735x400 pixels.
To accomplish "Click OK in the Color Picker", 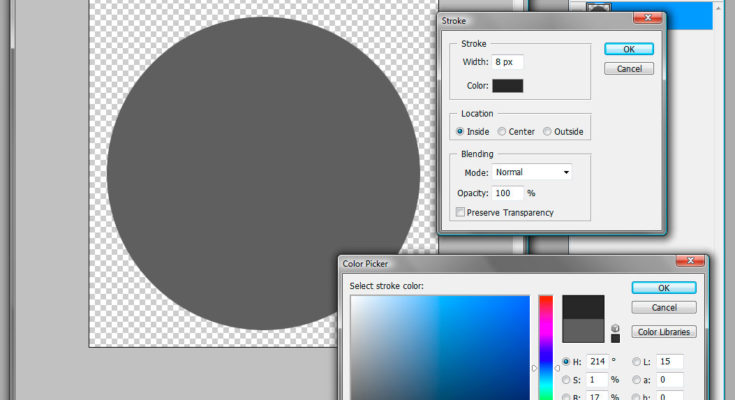I will pyautogui.click(x=664, y=288).
